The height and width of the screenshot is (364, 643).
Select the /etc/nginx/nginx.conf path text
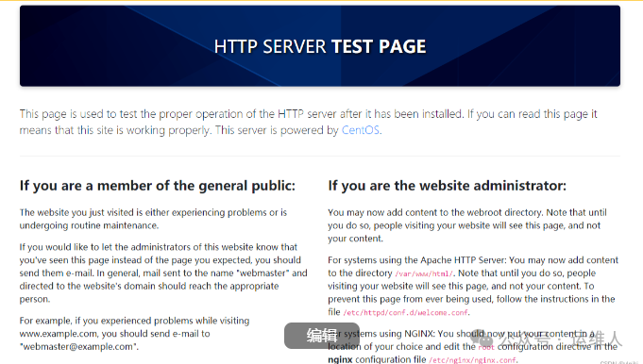(472, 360)
